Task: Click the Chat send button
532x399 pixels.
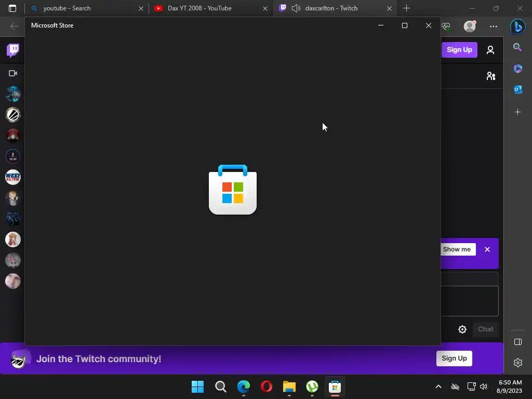Action: tap(486, 329)
